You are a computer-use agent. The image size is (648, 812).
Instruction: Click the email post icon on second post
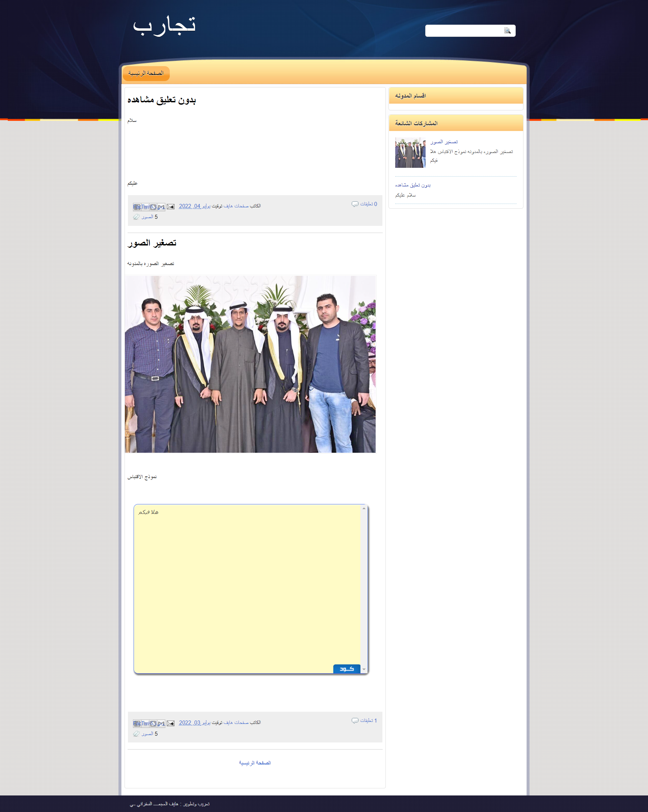[170, 723]
